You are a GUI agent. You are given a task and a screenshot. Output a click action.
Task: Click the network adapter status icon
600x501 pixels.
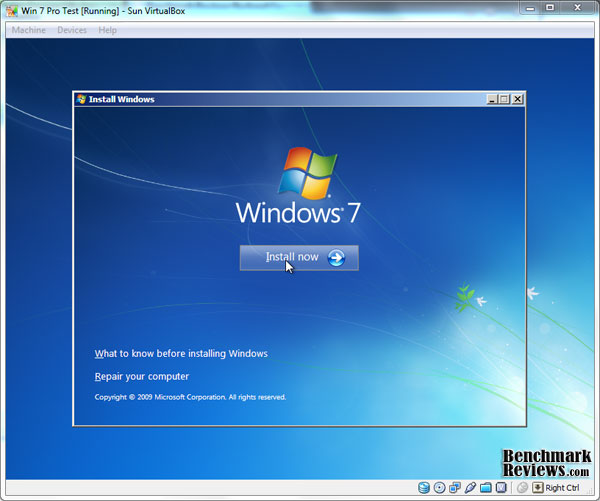pos(455,488)
